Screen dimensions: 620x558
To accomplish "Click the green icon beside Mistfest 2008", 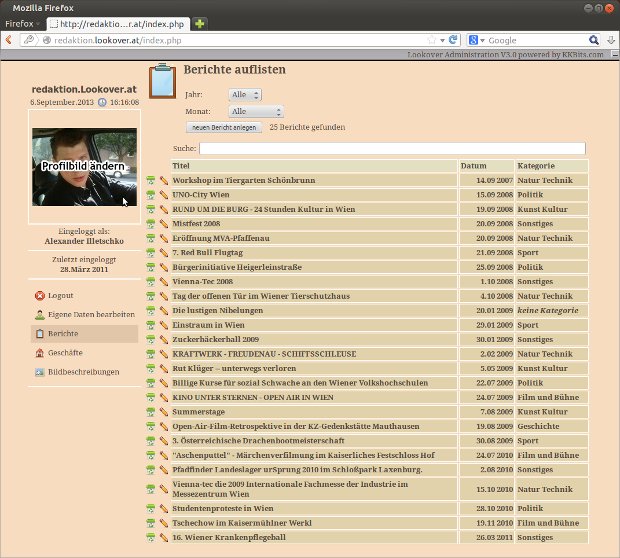I will pos(151,224).
